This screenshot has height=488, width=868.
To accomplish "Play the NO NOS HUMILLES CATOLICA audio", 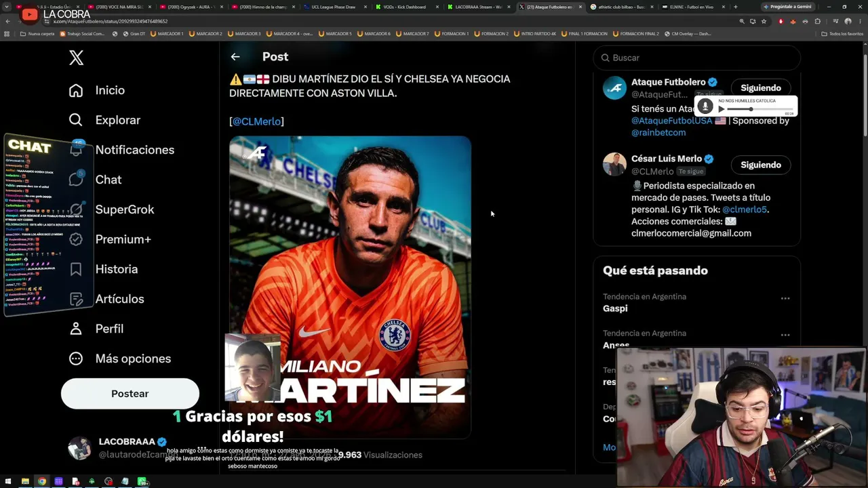I will [x=721, y=109].
